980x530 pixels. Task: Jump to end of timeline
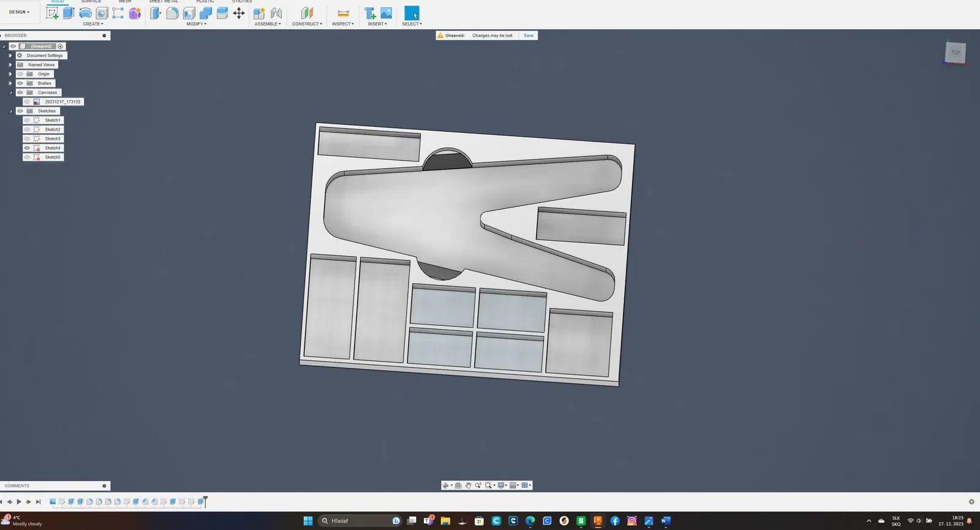coord(38,502)
